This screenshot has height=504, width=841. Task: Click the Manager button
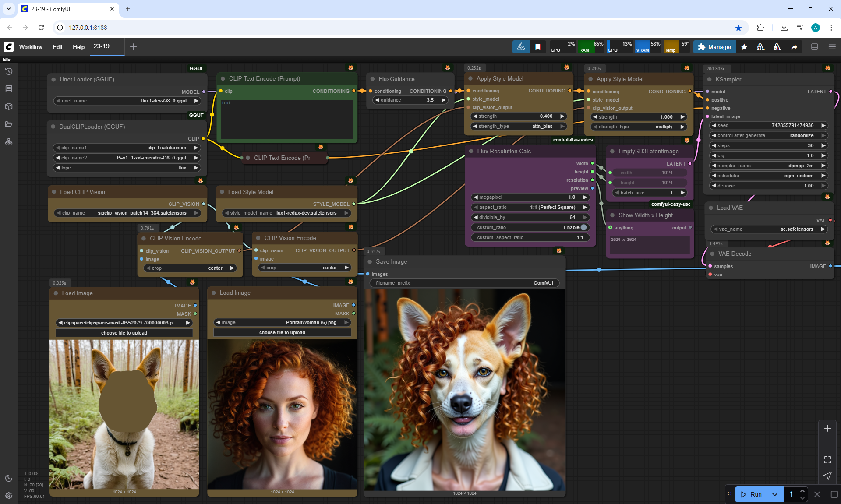click(x=714, y=47)
